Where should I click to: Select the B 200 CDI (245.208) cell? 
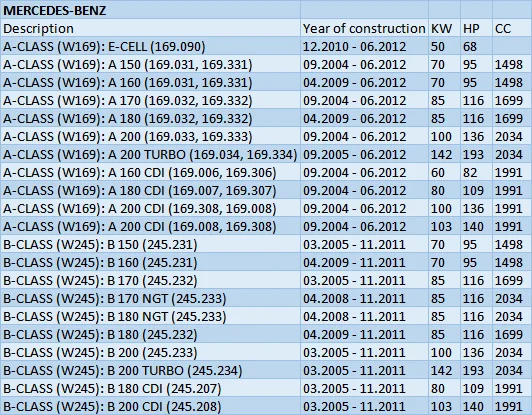[150, 406]
